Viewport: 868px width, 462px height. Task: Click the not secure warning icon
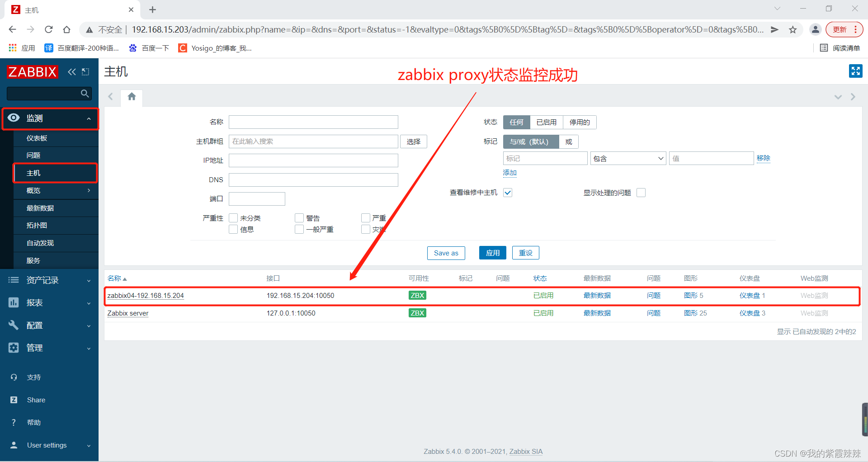point(90,30)
